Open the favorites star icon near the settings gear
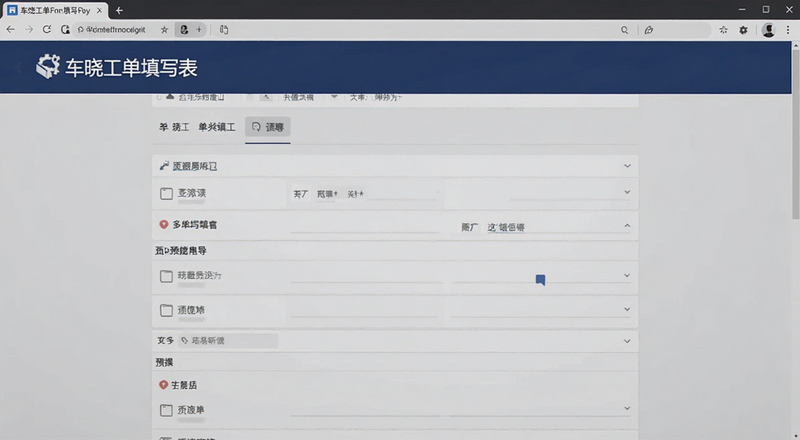This screenshot has height=440, width=800. click(723, 30)
